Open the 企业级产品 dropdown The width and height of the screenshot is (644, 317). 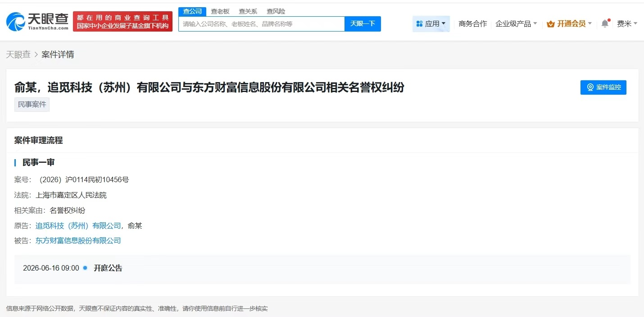click(516, 23)
